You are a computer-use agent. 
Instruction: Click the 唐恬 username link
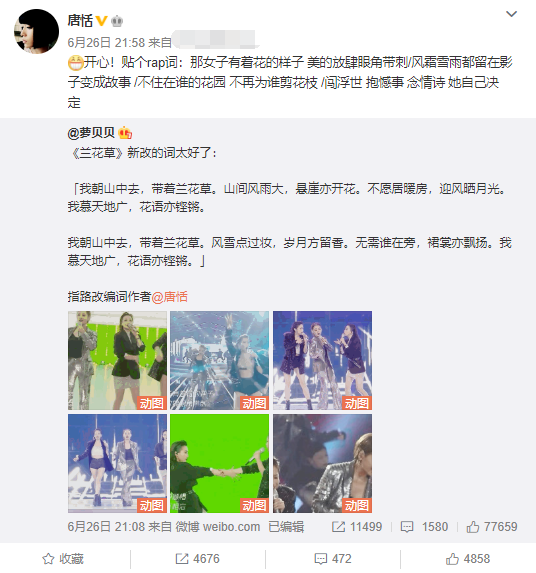tap(80, 20)
